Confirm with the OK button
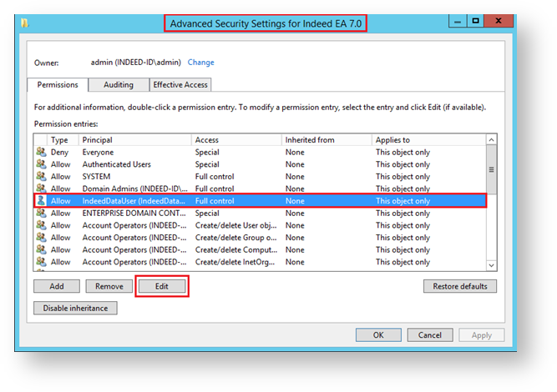The height and width of the screenshot is (392, 557). coord(378,335)
